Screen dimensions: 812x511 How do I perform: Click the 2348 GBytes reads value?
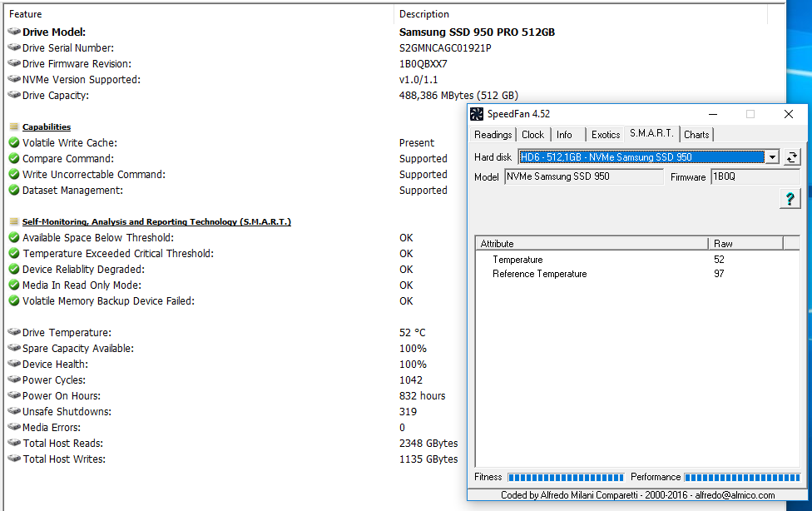point(428,444)
